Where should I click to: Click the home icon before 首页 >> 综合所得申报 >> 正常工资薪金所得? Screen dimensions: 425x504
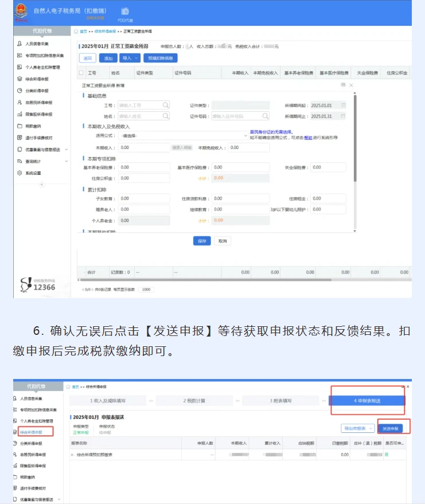pyautogui.click(x=76, y=32)
